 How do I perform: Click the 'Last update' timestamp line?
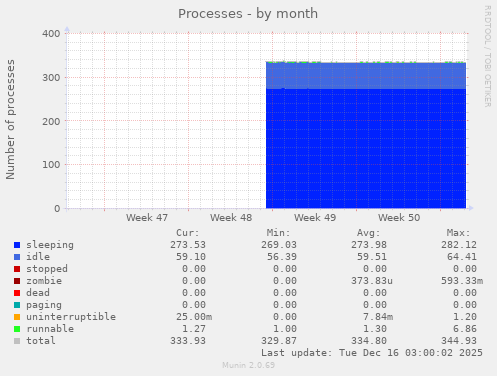pyautogui.click(x=372, y=353)
